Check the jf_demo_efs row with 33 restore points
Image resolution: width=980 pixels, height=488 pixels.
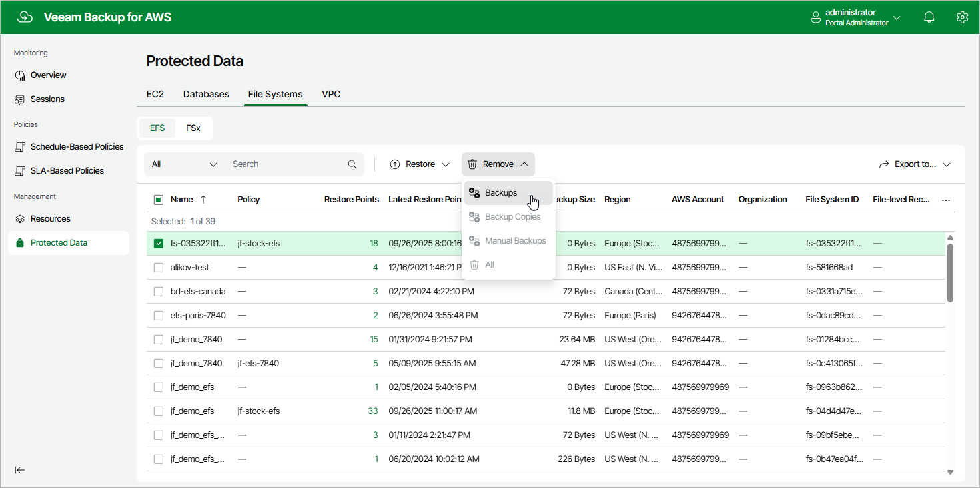(159, 411)
